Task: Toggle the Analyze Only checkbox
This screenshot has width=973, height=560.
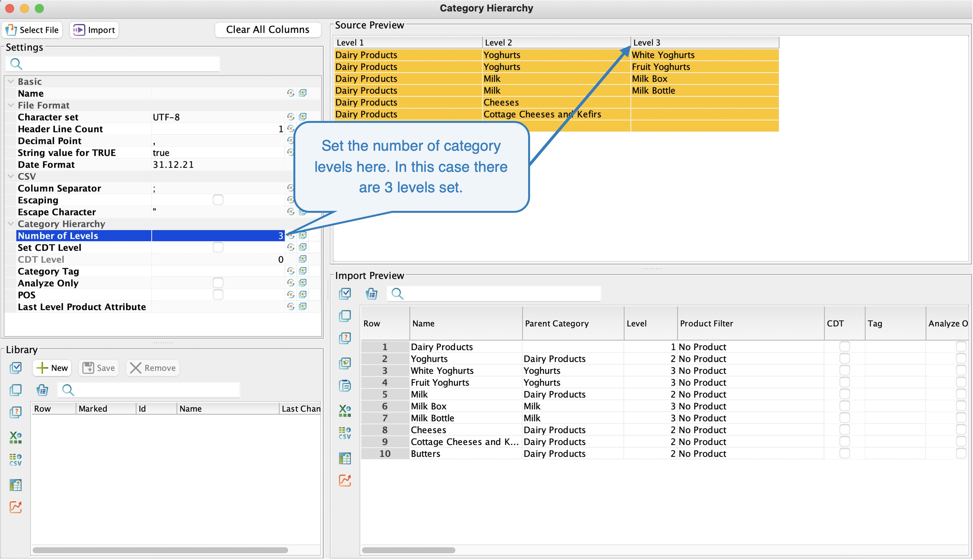Action: point(218,283)
